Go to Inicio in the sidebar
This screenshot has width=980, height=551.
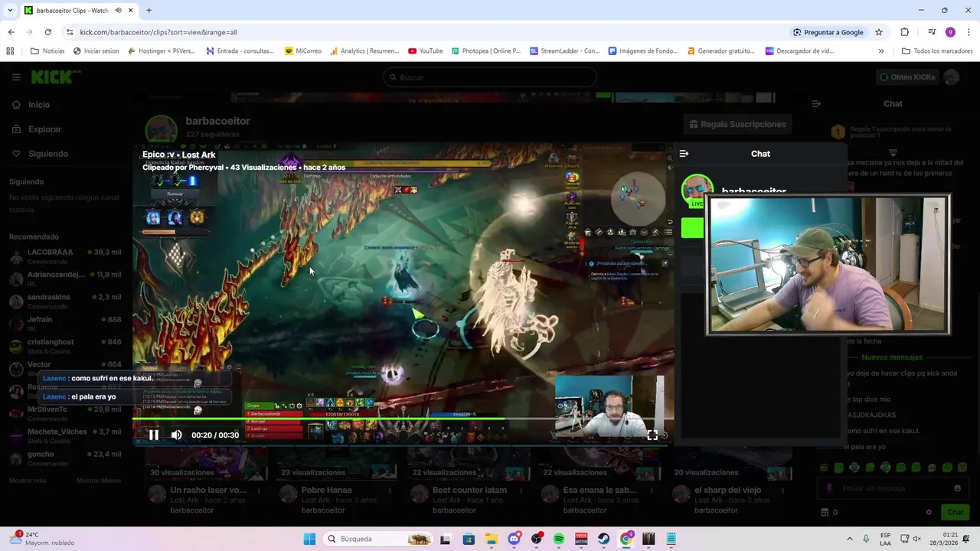[39, 105]
